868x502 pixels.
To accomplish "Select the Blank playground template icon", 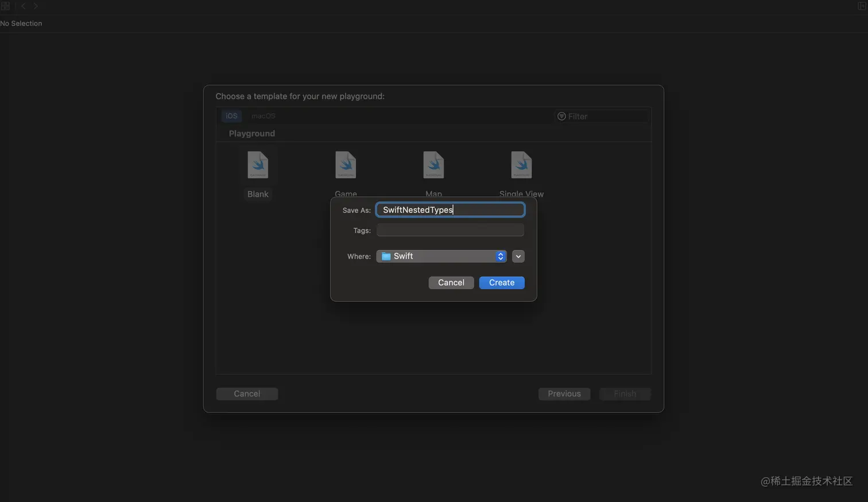I will coord(258,165).
